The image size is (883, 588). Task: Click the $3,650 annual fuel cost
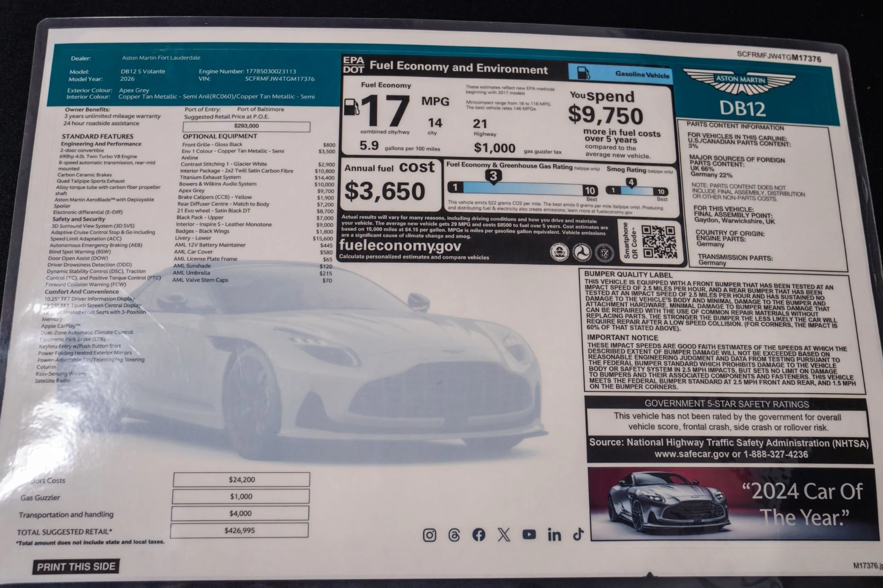pos(384,191)
